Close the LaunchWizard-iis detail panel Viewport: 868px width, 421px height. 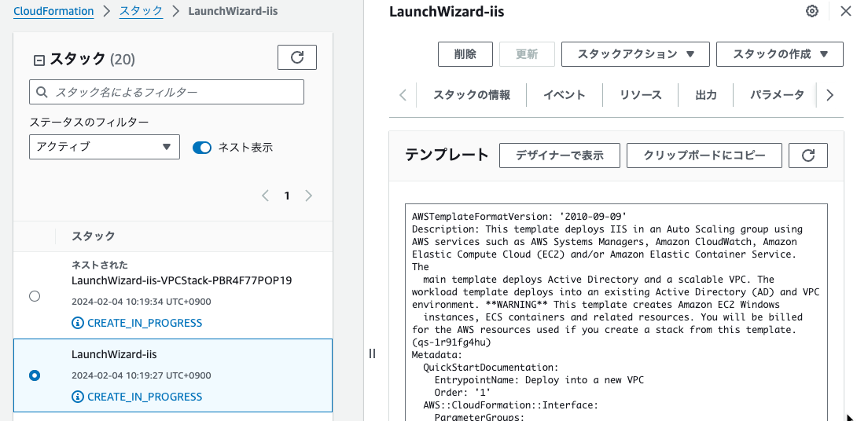point(846,11)
